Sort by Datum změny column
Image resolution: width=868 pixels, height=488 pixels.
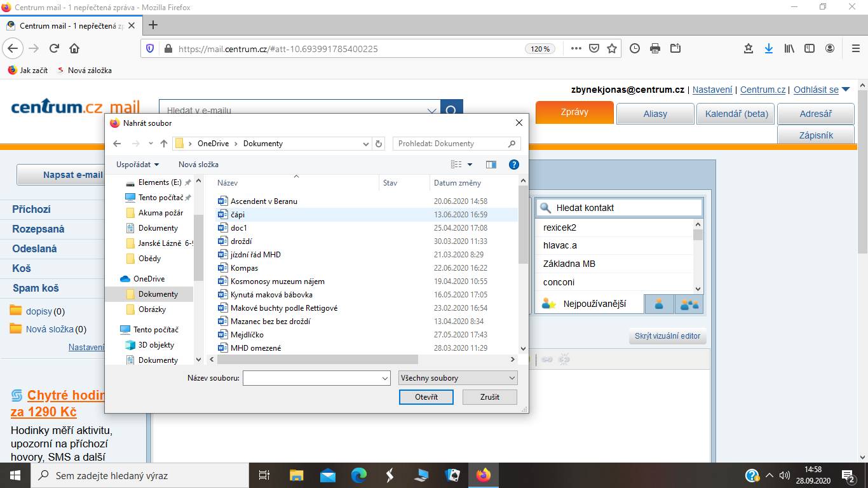coord(457,183)
